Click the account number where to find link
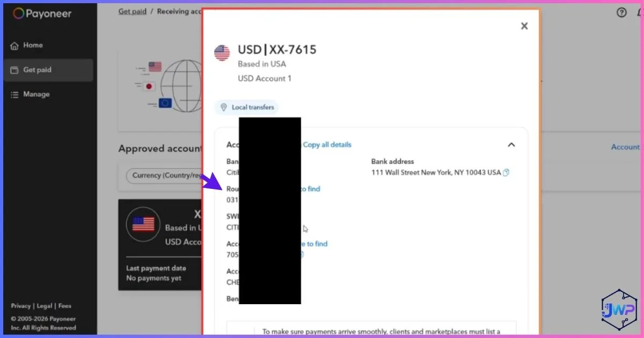The image size is (644, 338). pos(314,244)
